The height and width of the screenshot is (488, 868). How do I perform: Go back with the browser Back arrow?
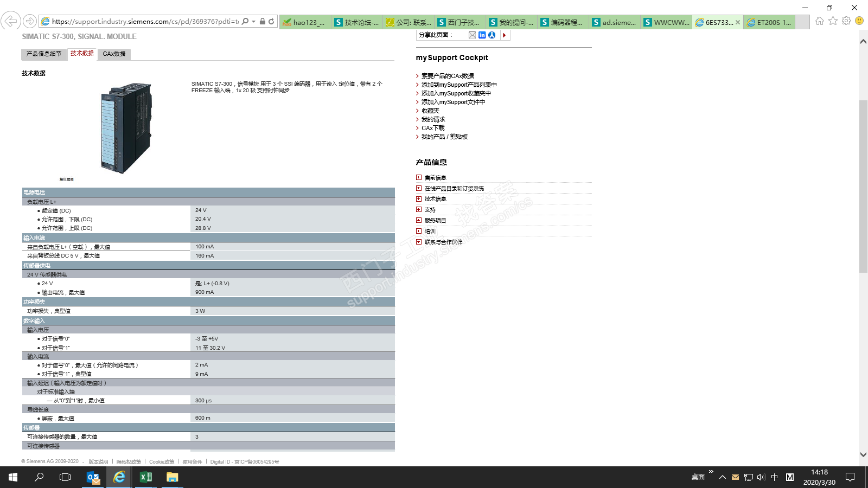(x=11, y=21)
